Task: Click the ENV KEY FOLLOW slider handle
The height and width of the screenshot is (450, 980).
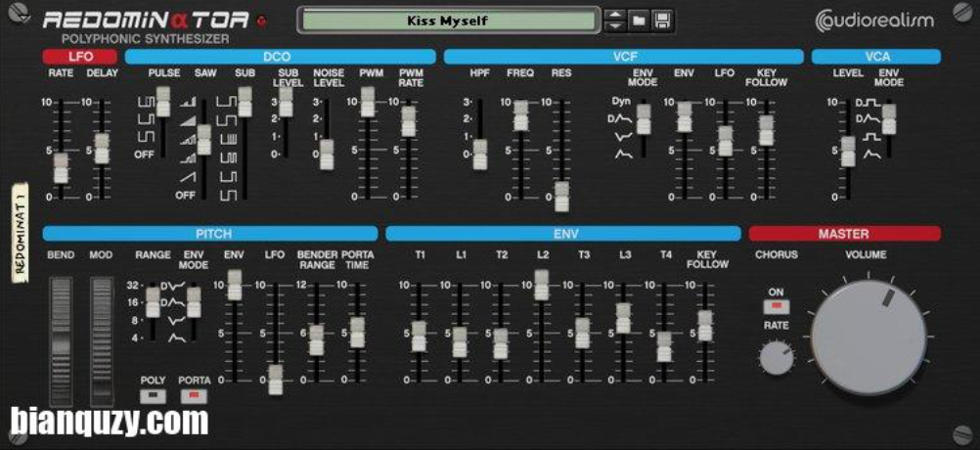Action: [704, 326]
